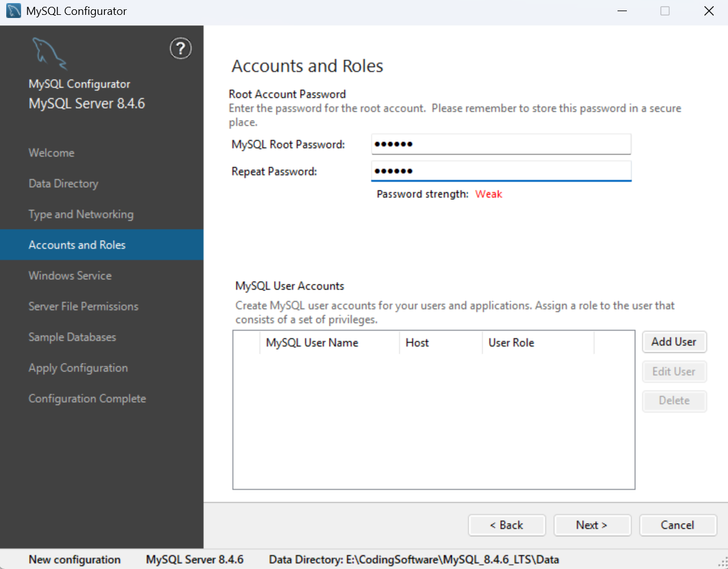Navigate to Type and Networking step

(x=81, y=214)
